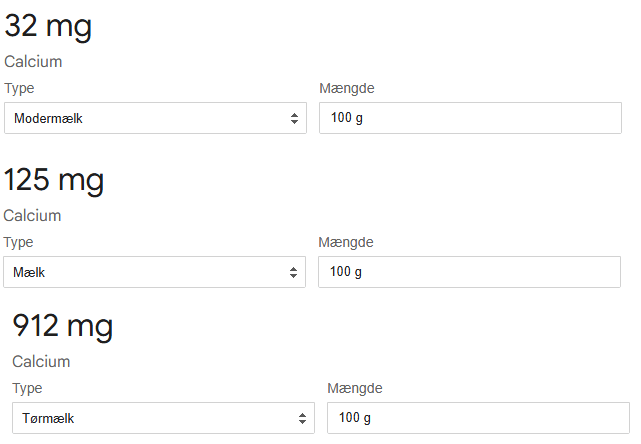Click the Type label above Mælk

[18, 243]
